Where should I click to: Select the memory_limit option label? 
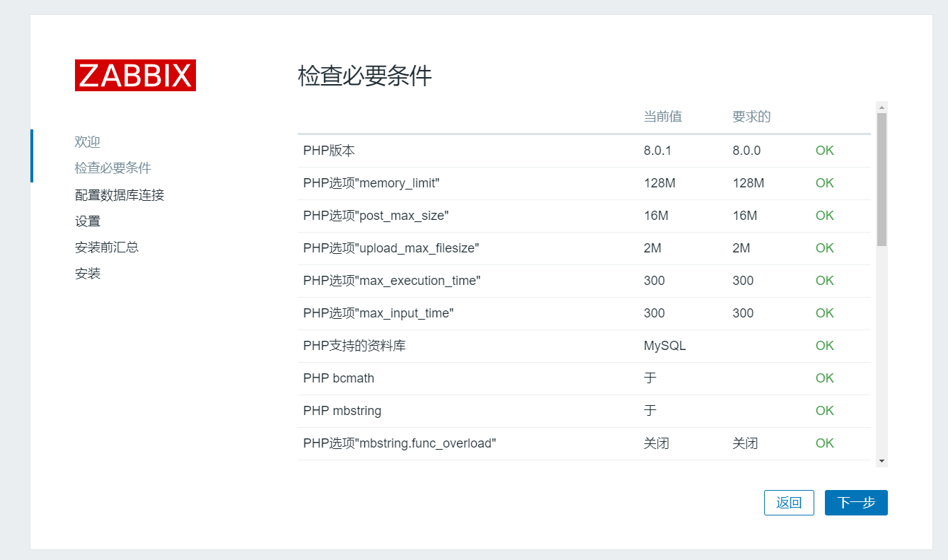click(x=371, y=183)
